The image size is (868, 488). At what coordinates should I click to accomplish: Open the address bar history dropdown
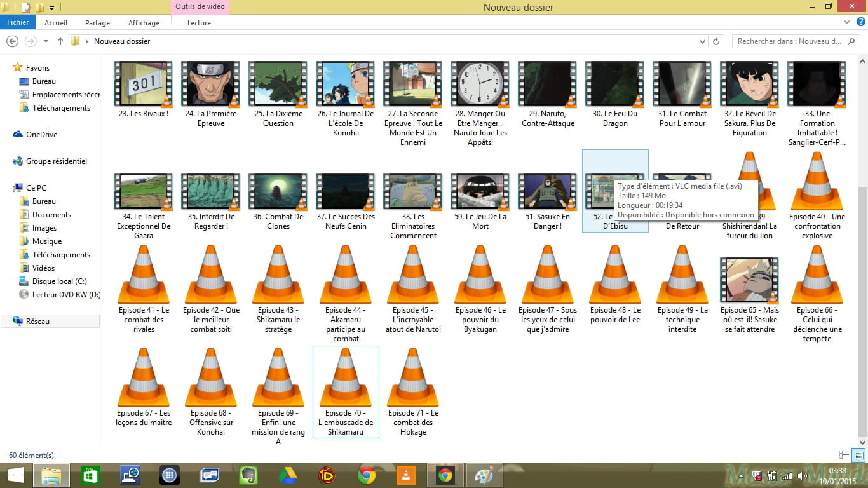(702, 41)
